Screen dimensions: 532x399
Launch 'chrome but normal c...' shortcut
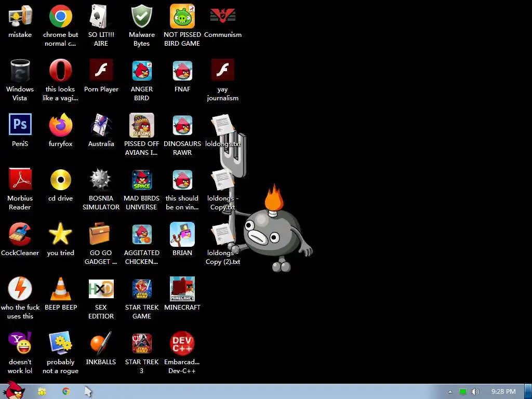coord(60,16)
